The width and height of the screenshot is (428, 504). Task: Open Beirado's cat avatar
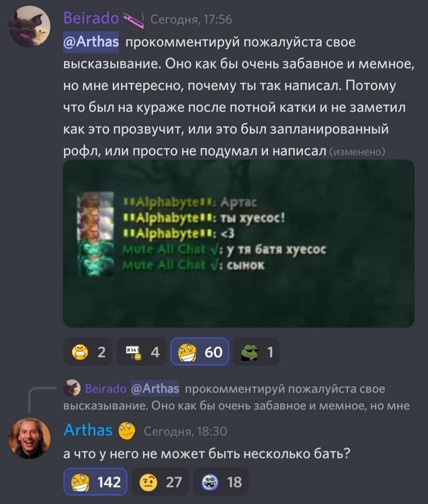pos(30,27)
